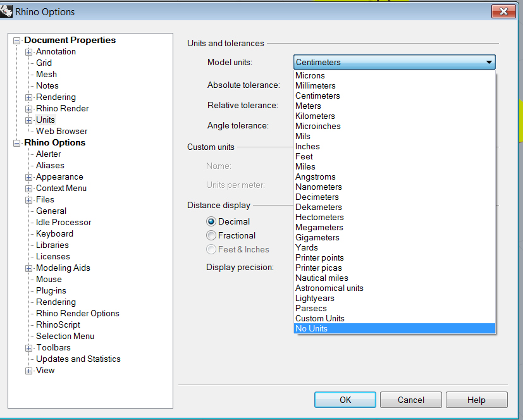Choose Millimeters from the units list

click(x=394, y=86)
